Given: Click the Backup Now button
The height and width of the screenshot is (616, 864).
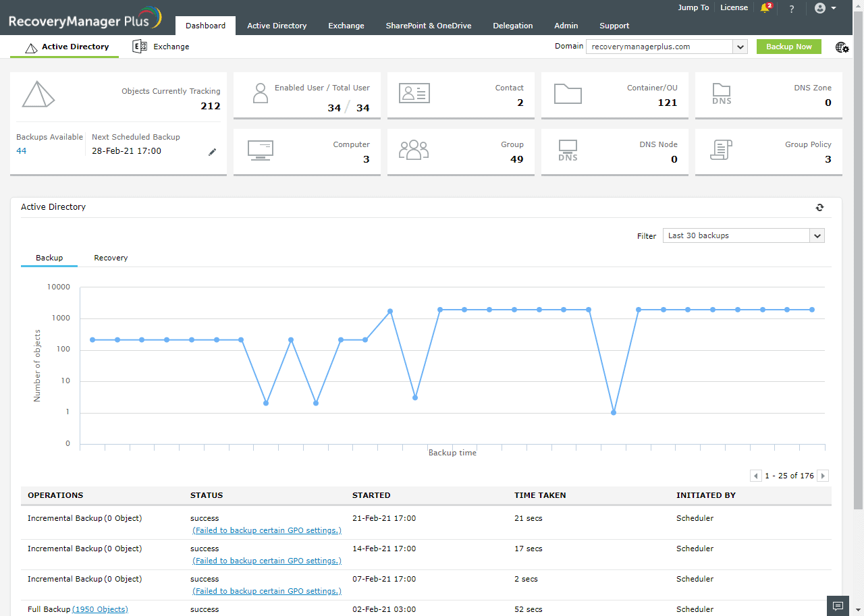Looking at the screenshot, I should [789, 47].
